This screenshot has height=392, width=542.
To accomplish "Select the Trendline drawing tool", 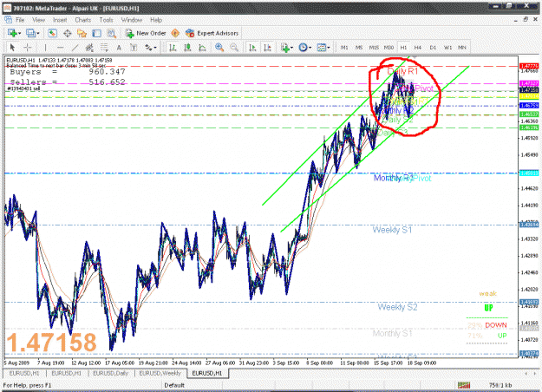I will pyautogui.click(x=75, y=48).
